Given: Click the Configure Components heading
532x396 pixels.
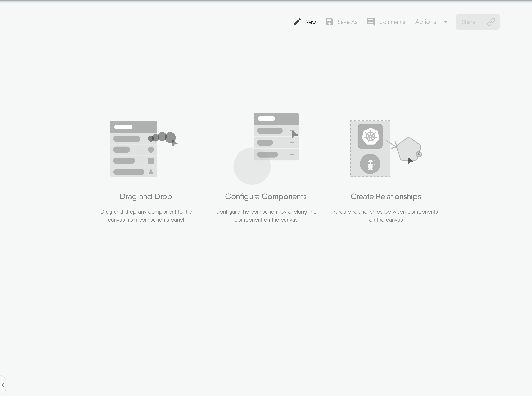Looking at the screenshot, I should pyautogui.click(x=266, y=197).
